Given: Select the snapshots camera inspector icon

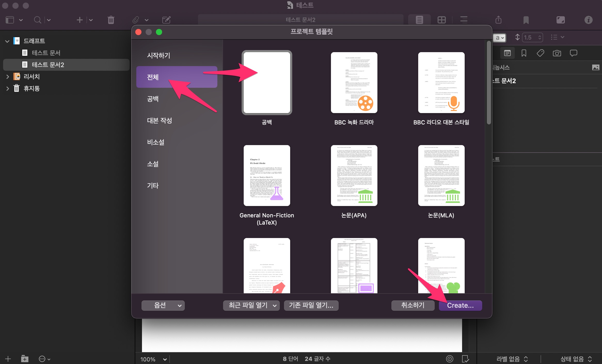Looking at the screenshot, I should [557, 53].
